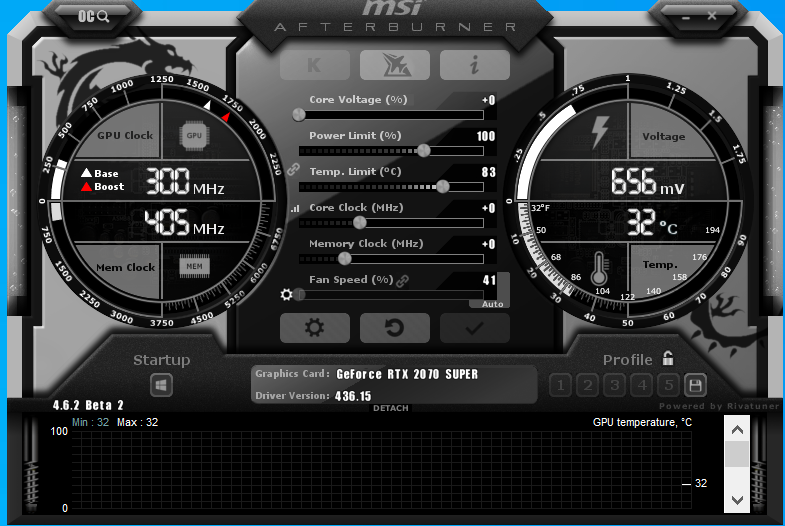Click the Fan Speed slider handle
Viewport: 785px width, 526px height.
tap(299, 295)
